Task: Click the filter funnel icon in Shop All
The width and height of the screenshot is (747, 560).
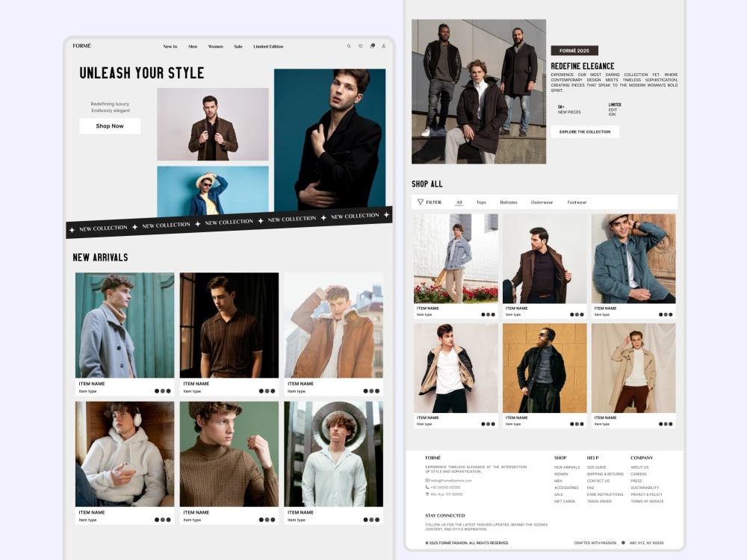Action: tap(420, 202)
